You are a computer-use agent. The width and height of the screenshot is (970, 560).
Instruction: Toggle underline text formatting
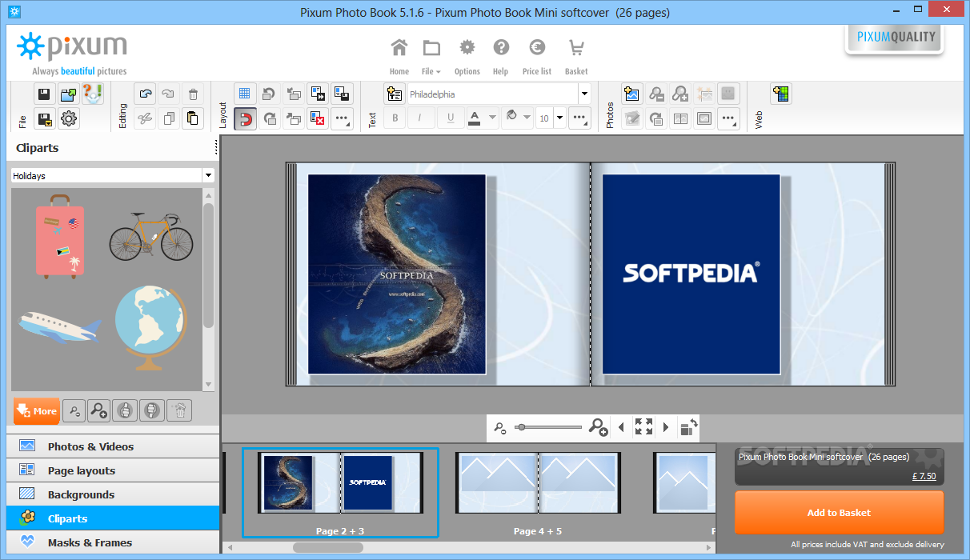coord(451,118)
